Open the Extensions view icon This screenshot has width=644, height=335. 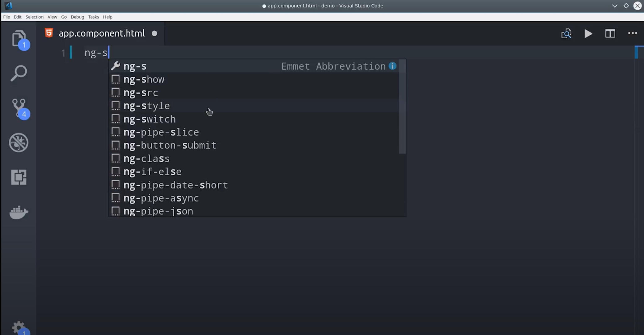(19, 177)
